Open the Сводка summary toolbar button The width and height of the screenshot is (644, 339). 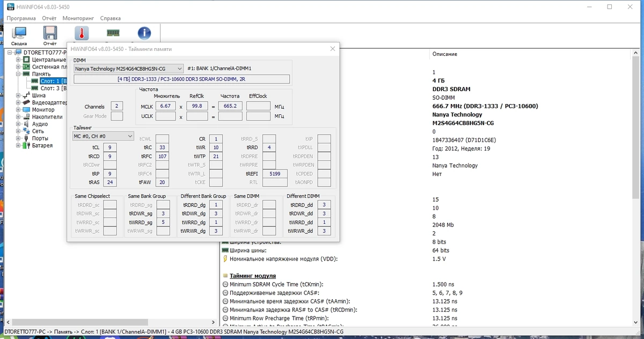click(19, 35)
